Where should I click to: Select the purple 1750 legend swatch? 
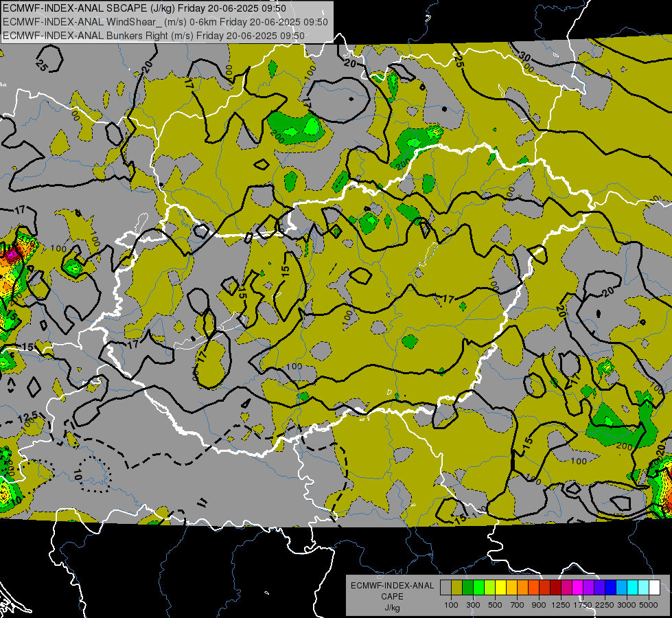[x=588, y=588]
